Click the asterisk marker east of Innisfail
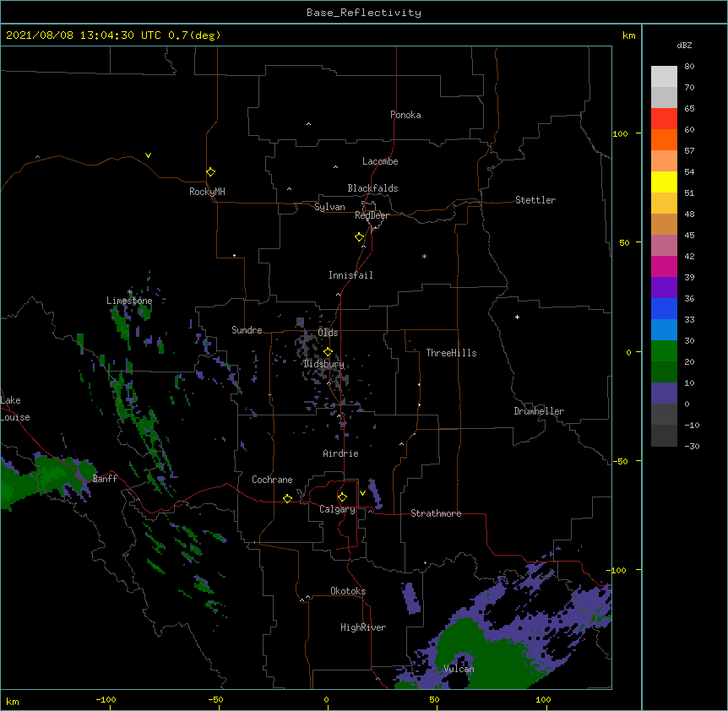The width and height of the screenshot is (728, 711). pos(424,256)
